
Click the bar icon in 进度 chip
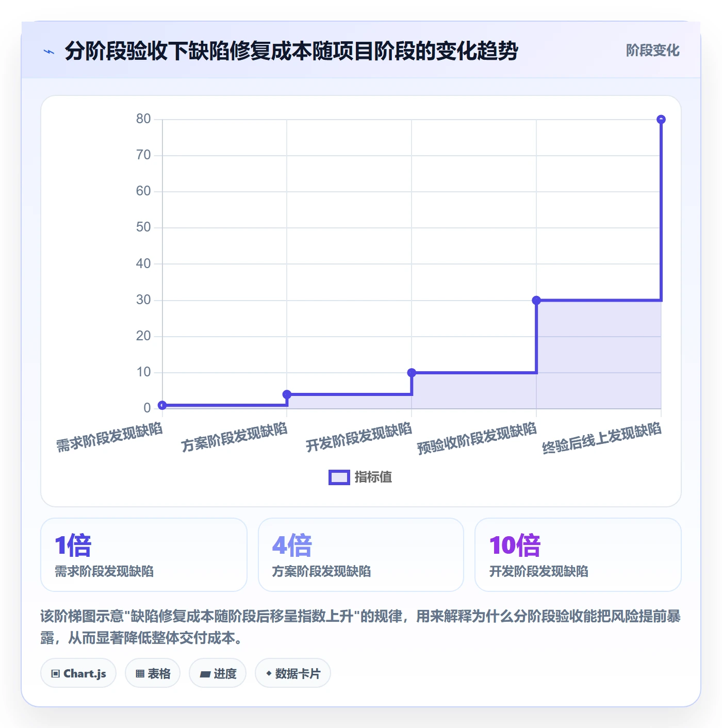pos(205,674)
